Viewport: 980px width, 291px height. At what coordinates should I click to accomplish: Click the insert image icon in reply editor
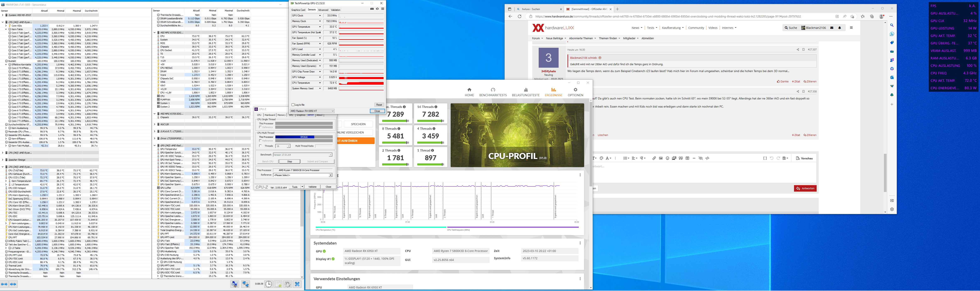click(x=661, y=158)
